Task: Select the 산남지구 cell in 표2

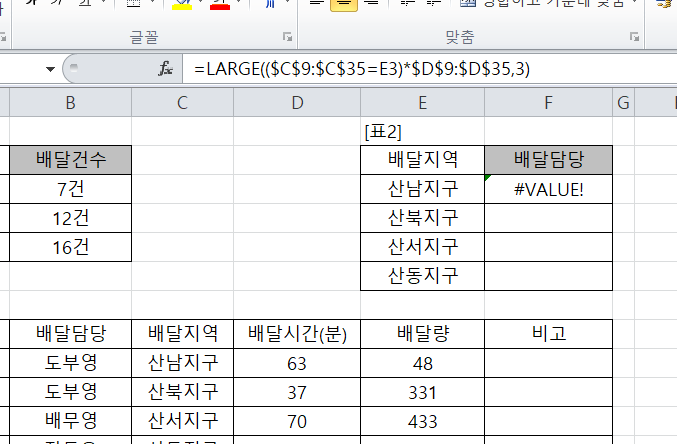Action: pyautogui.click(x=422, y=189)
